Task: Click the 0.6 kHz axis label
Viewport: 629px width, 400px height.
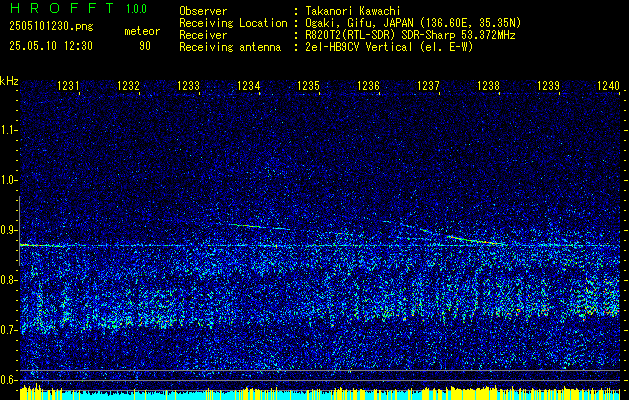Action: point(9,380)
